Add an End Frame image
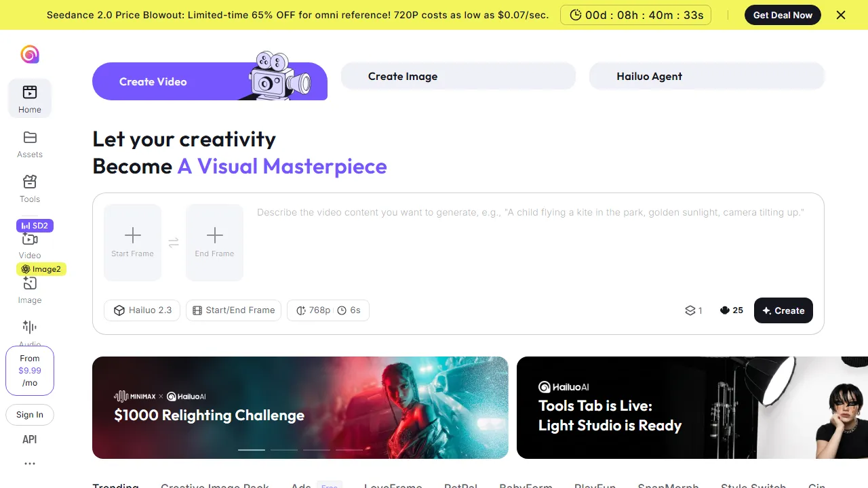868x488 pixels. 214,243
